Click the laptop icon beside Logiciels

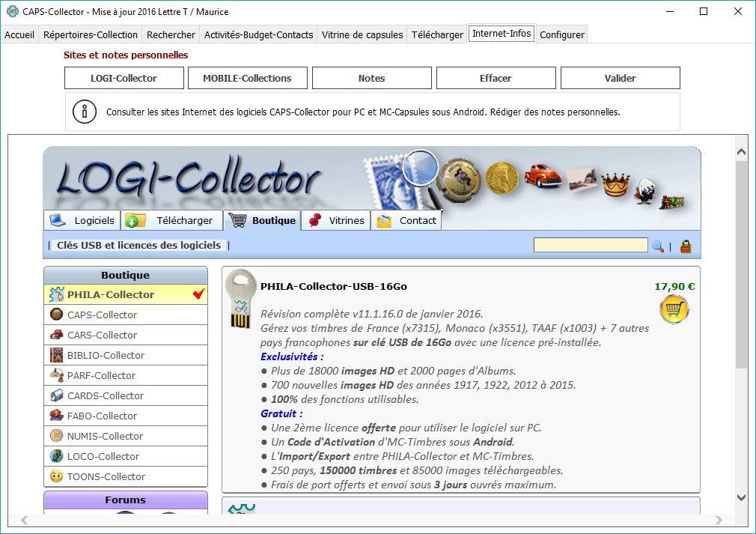point(58,220)
